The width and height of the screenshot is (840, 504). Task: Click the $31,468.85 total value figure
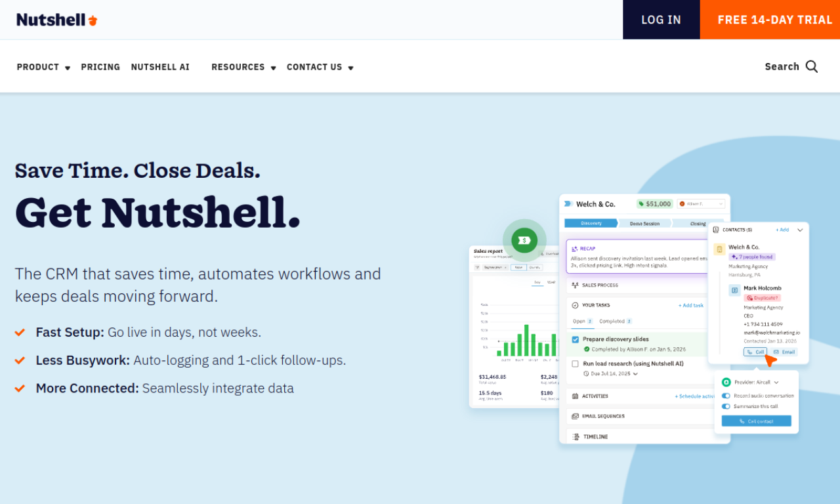click(x=493, y=377)
